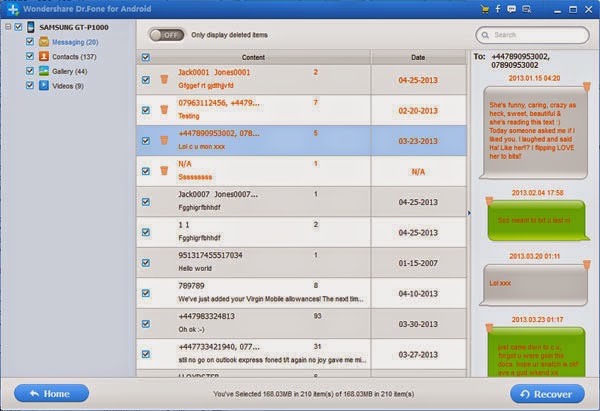Toggle select-all checkbox in Content header
This screenshot has height=411, width=600.
tap(146, 57)
